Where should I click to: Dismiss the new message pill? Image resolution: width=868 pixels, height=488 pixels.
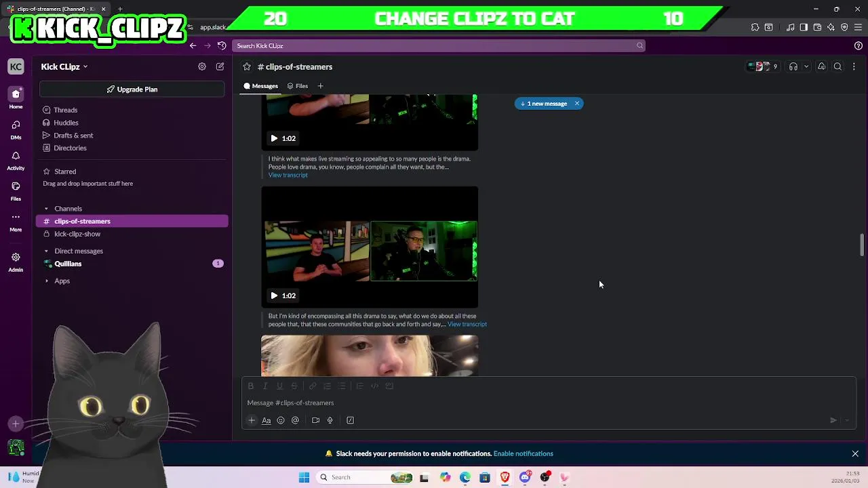click(x=577, y=104)
